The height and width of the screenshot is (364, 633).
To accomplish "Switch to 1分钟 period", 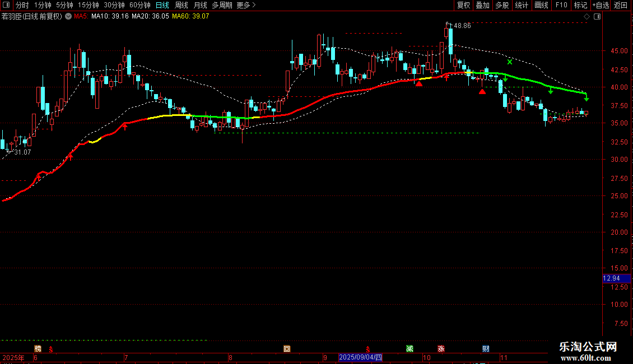I will point(43,5).
